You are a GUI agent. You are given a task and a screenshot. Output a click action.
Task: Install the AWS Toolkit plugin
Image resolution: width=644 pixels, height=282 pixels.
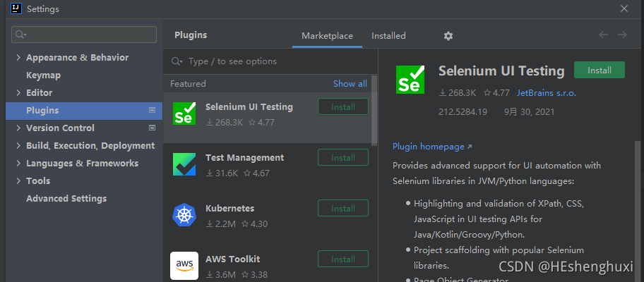pyautogui.click(x=343, y=259)
